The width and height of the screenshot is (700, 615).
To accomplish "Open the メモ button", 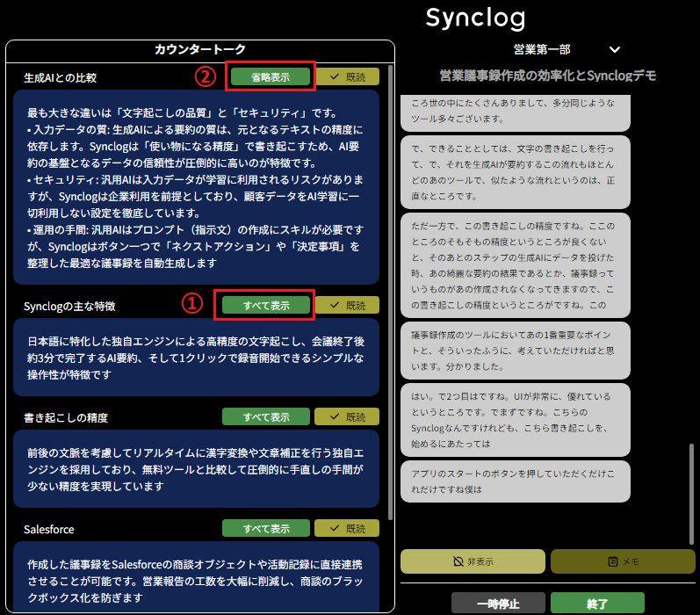I will click(x=624, y=561).
